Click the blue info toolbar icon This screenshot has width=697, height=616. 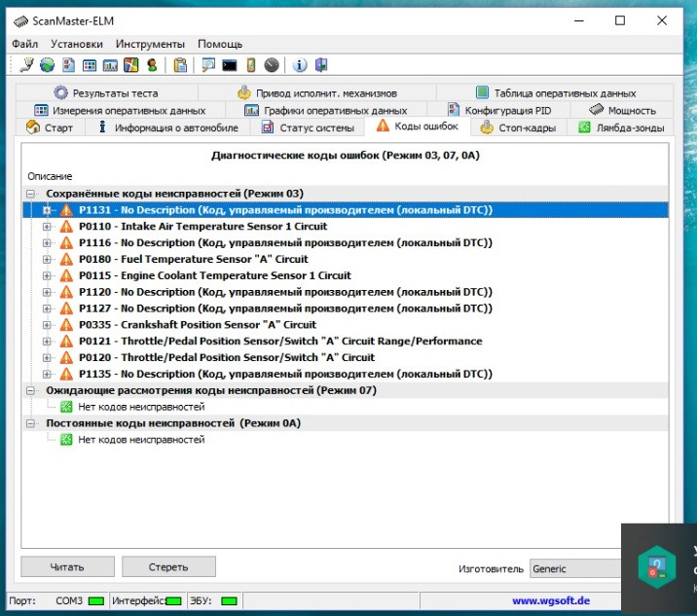pos(300,65)
